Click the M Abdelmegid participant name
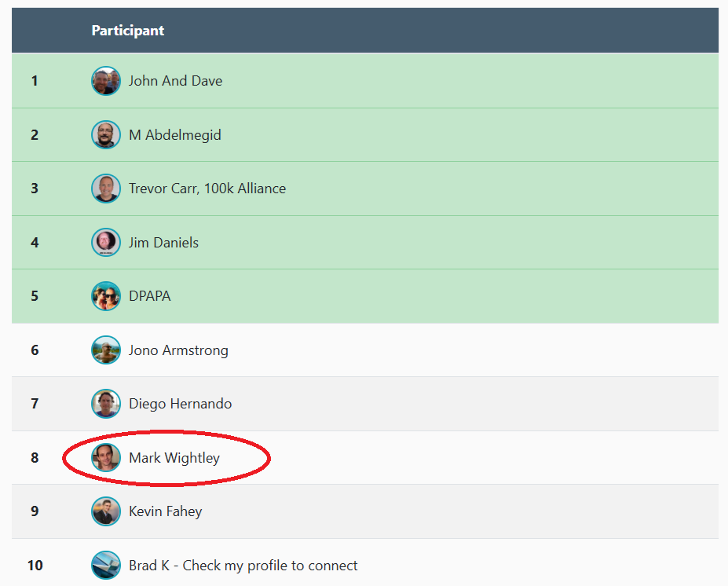 [174, 135]
